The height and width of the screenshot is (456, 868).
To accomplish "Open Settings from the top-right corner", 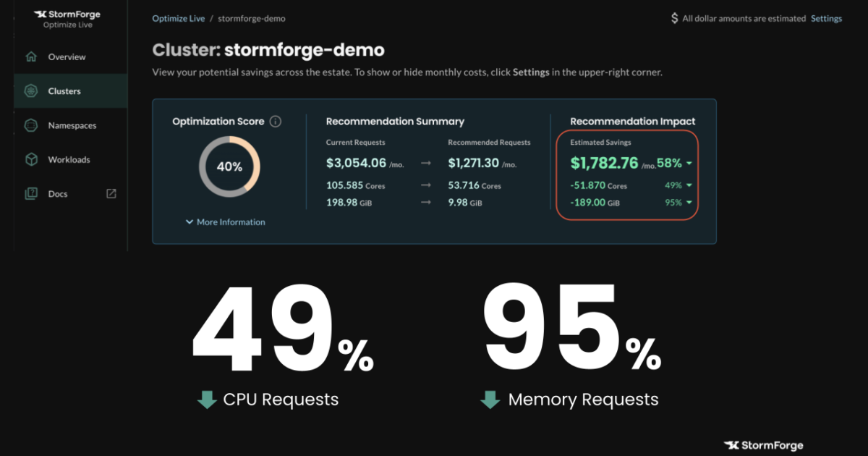I will (826, 18).
